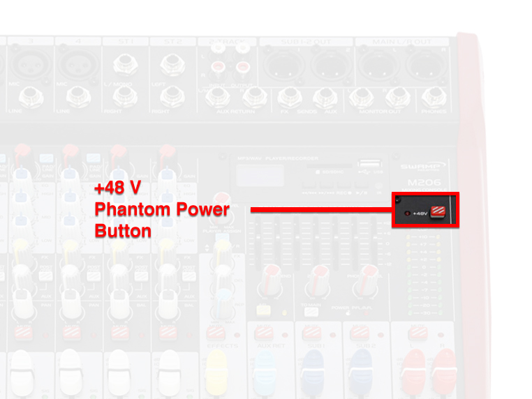Image resolution: width=532 pixels, height=399 pixels.
Task: Click the channel 4 MIC XLR input
Action: [77, 65]
